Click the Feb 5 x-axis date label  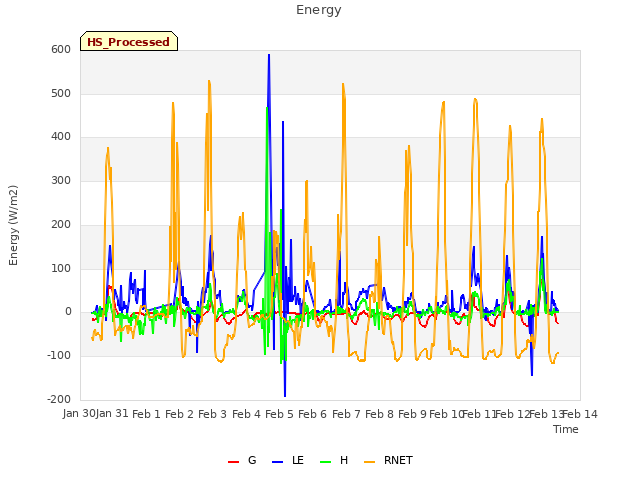[279, 414]
